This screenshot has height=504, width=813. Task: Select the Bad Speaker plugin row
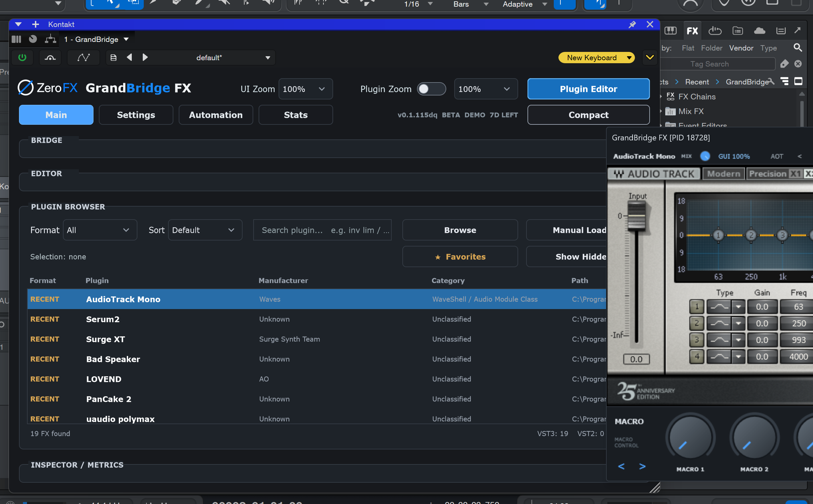pos(316,359)
